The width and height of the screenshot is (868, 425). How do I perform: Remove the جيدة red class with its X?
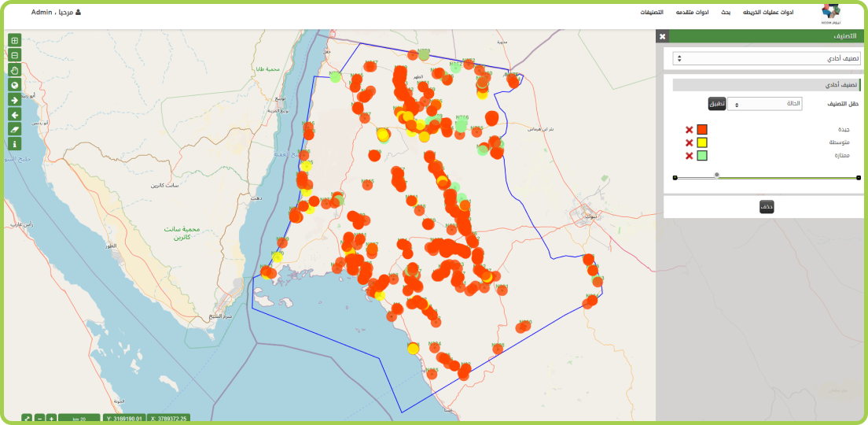690,130
